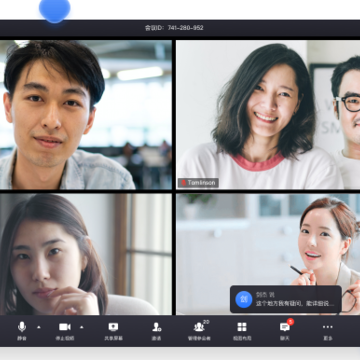
Task: Click the blue avatar in the chat notification
Action: (244, 299)
